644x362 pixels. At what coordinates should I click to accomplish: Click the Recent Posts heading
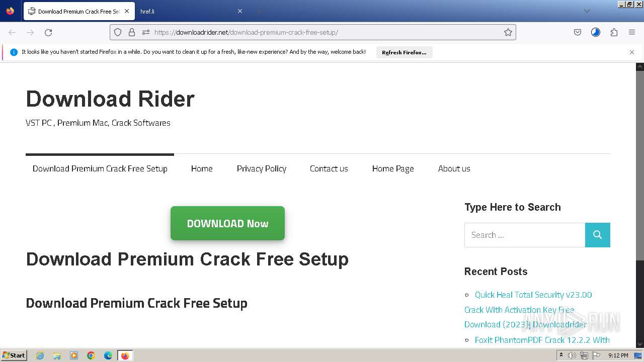[496, 271]
